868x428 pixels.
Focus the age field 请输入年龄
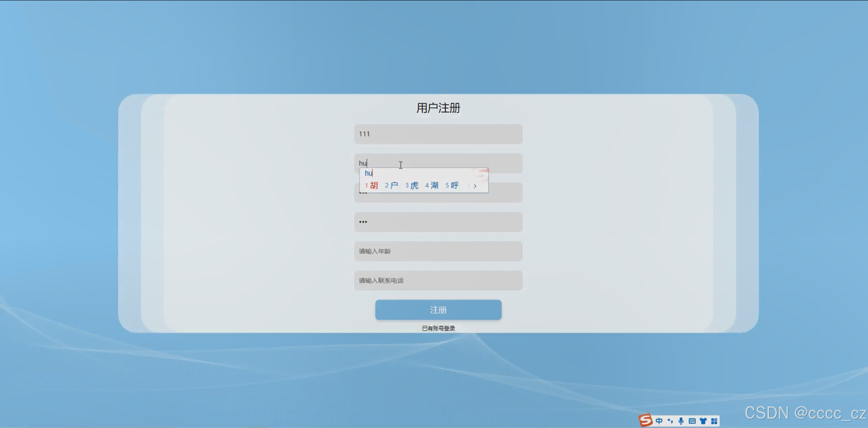click(x=438, y=251)
